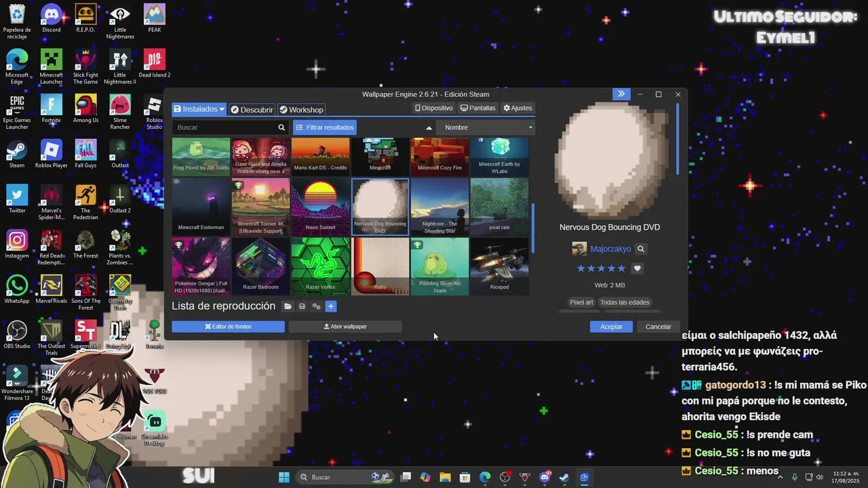Switch to the Workshop tab
868x488 pixels.
click(x=301, y=109)
